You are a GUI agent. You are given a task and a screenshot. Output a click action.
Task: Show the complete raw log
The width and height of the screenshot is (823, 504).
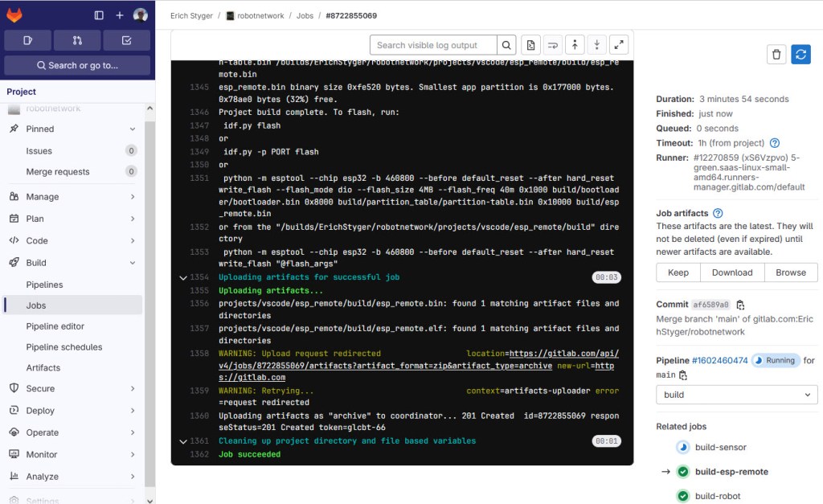point(530,45)
